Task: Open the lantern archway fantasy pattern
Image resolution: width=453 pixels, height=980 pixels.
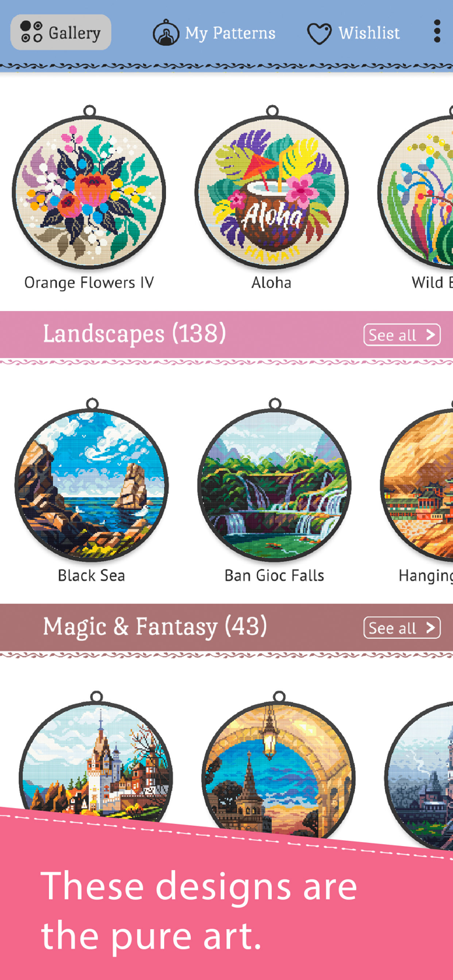Action: [279, 764]
